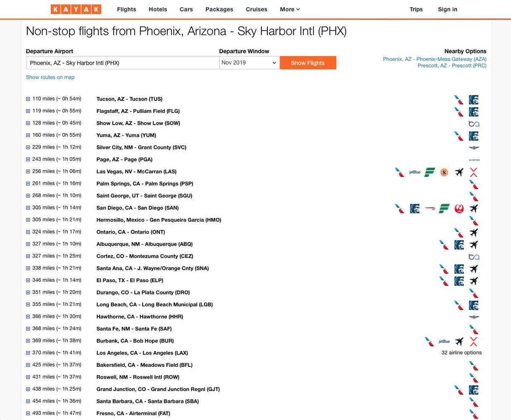Open the Cars section
This screenshot has width=511, height=420.
[x=186, y=9]
